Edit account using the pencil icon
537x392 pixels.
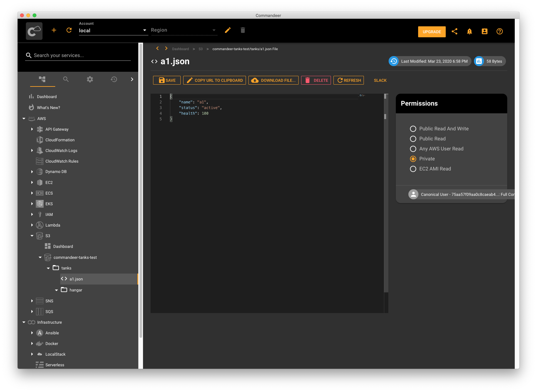pyautogui.click(x=228, y=30)
